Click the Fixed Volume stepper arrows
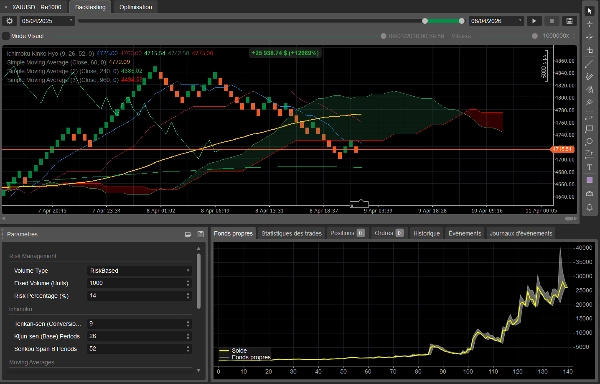Viewport: 600px width, 384px height. pos(188,283)
